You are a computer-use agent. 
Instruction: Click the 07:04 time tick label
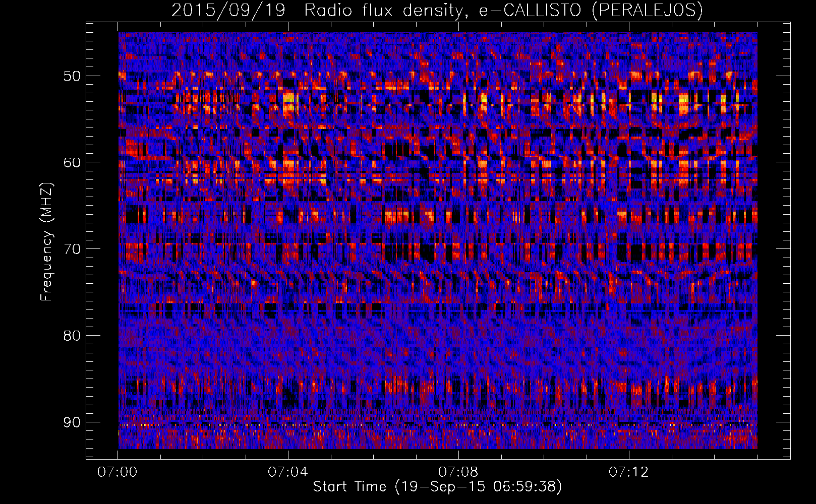[288, 472]
